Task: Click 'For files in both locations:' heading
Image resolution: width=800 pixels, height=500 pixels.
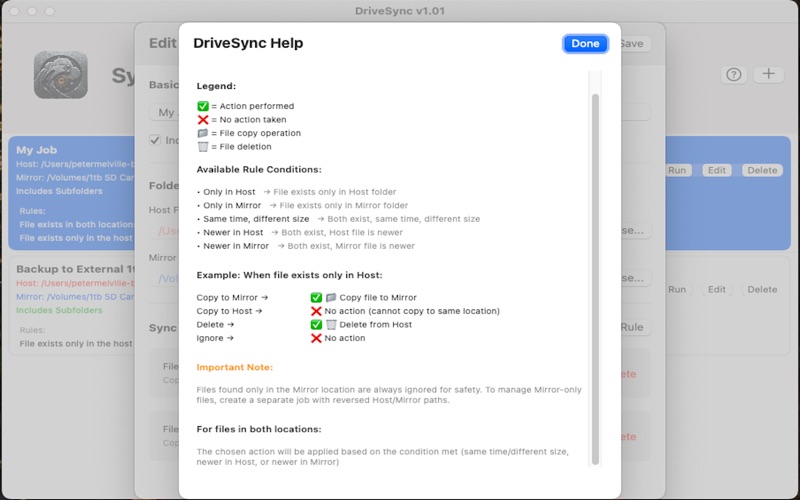Action: coord(259,429)
